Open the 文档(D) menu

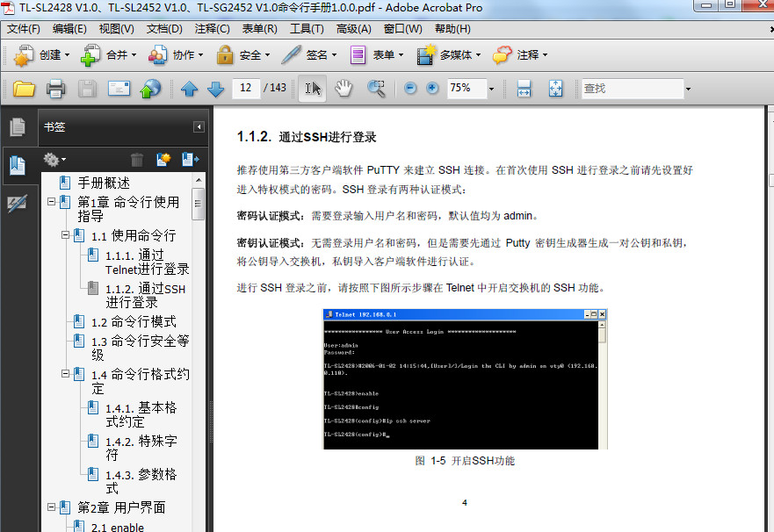(164, 29)
